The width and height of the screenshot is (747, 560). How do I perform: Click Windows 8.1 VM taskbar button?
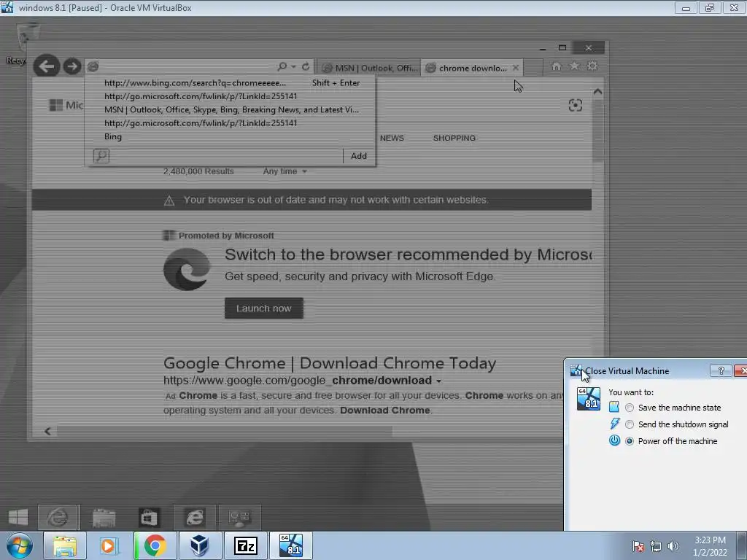point(290,545)
